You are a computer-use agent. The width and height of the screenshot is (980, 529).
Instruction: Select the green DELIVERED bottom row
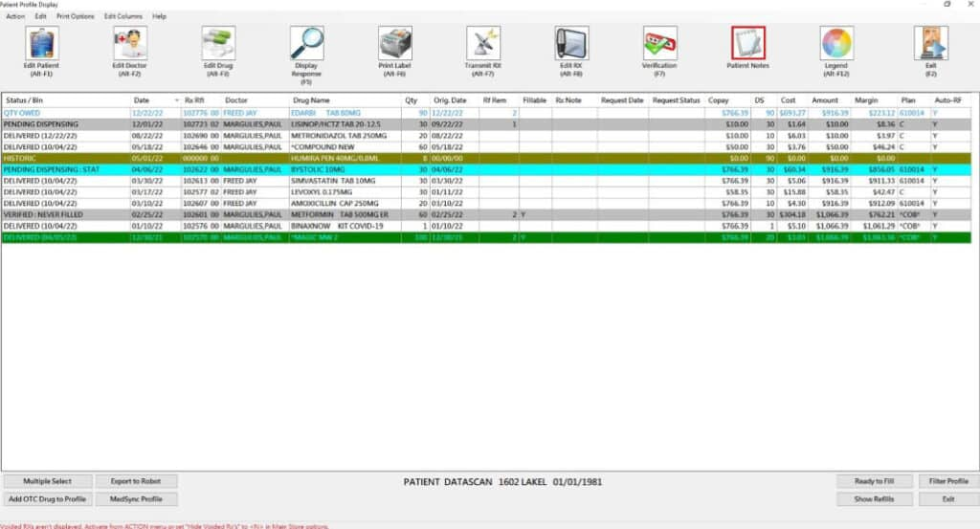(486, 237)
